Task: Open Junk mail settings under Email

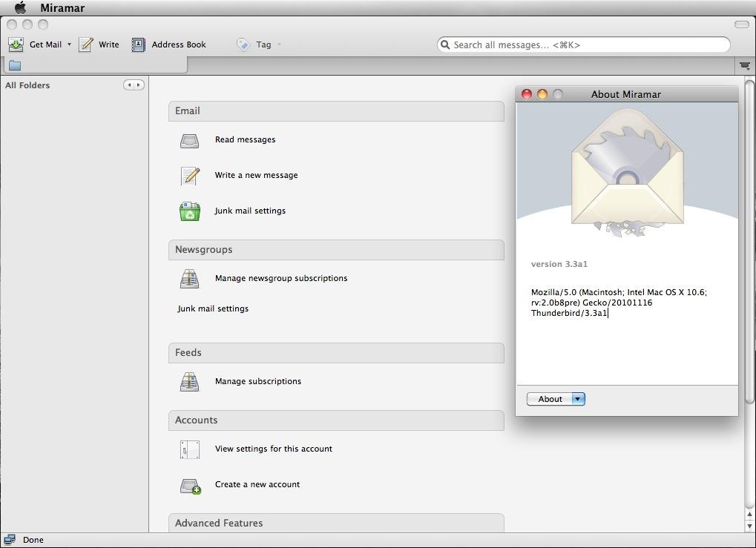Action: (250, 211)
